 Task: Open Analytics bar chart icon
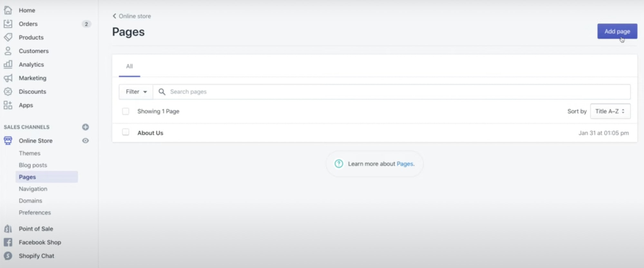tap(8, 64)
